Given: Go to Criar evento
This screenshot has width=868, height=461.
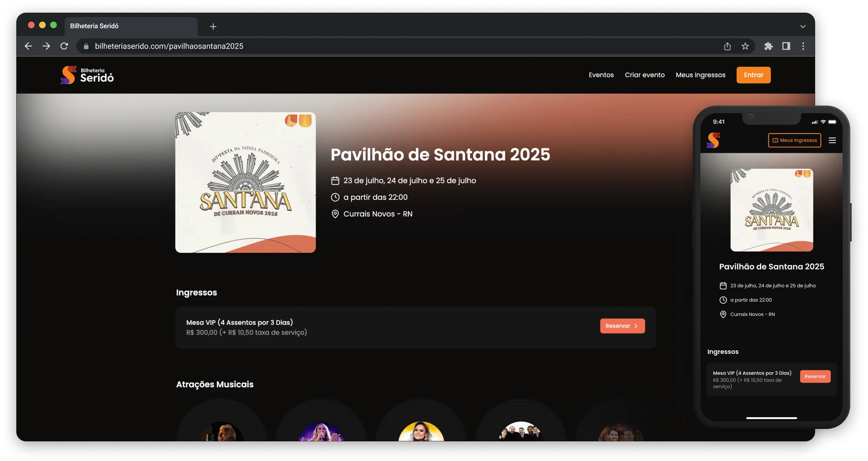Looking at the screenshot, I should click(645, 75).
